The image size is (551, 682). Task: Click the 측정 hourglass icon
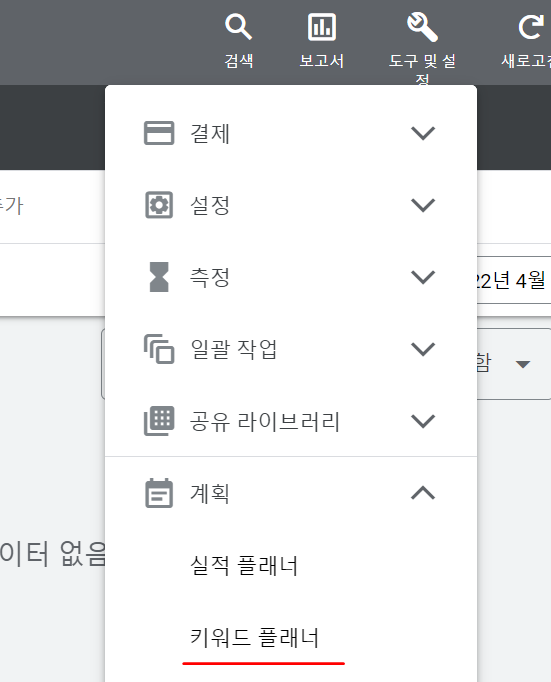point(159,277)
